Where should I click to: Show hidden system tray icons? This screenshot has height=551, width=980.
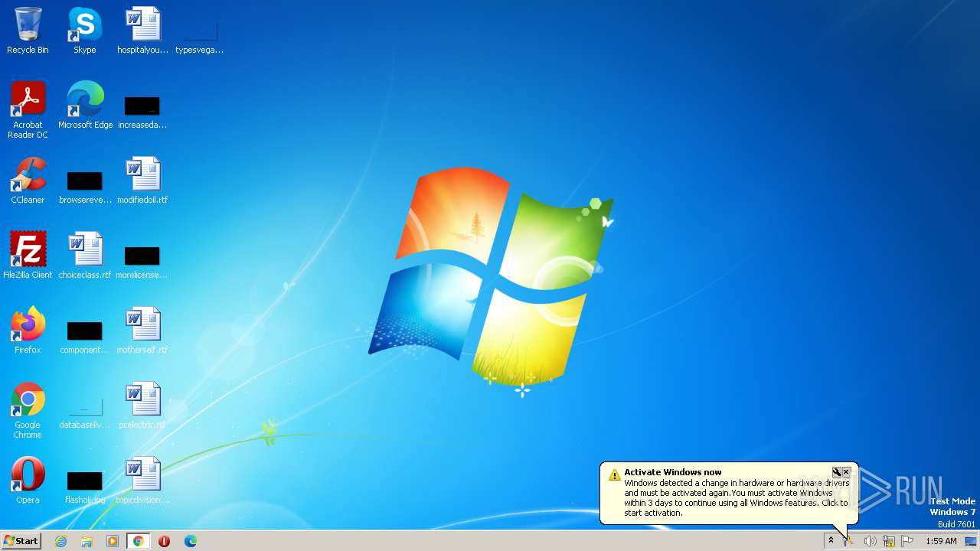[x=831, y=541]
